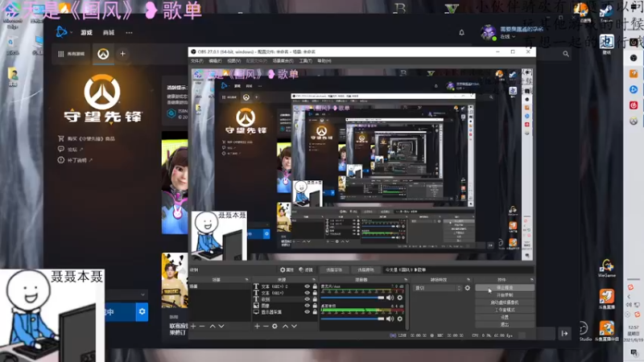Add a game tab in Battle.net

click(x=122, y=54)
